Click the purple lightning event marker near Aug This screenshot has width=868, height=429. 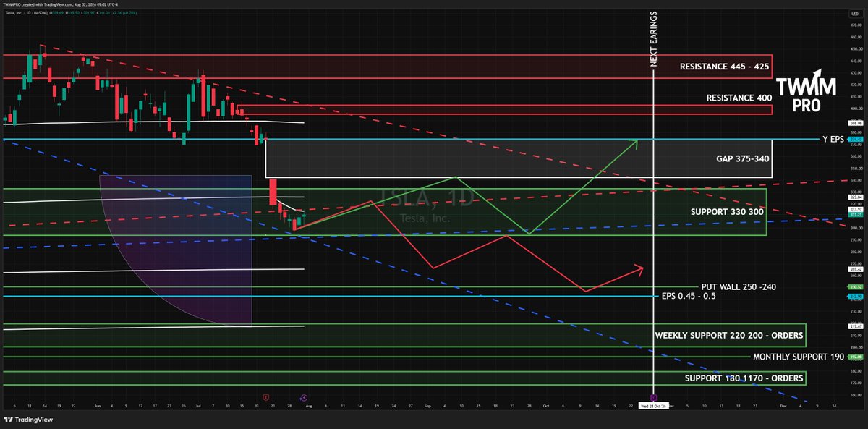click(x=303, y=397)
